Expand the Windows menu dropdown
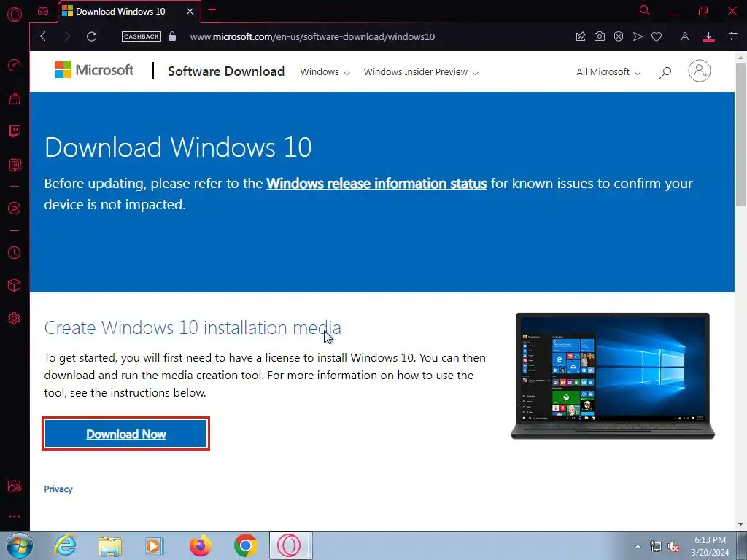Viewport: 747px width, 560px height. click(325, 72)
